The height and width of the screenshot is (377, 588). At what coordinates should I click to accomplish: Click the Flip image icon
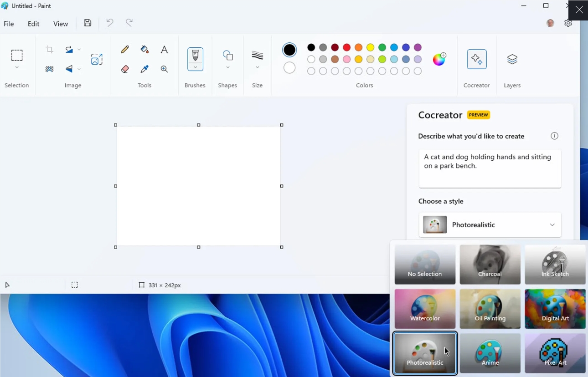pyautogui.click(x=69, y=69)
